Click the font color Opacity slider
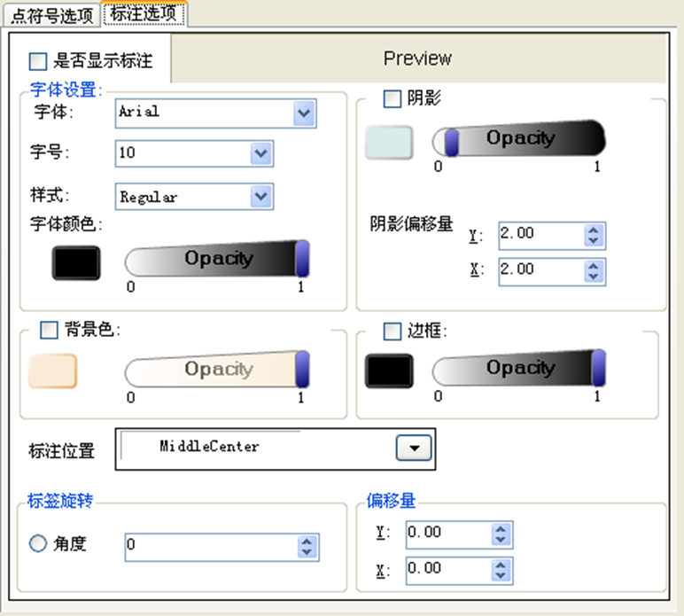Image resolution: width=684 pixels, height=616 pixels. click(217, 260)
